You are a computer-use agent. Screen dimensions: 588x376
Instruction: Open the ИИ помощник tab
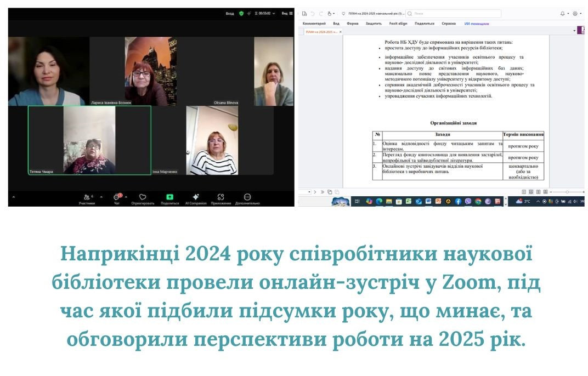(x=477, y=24)
